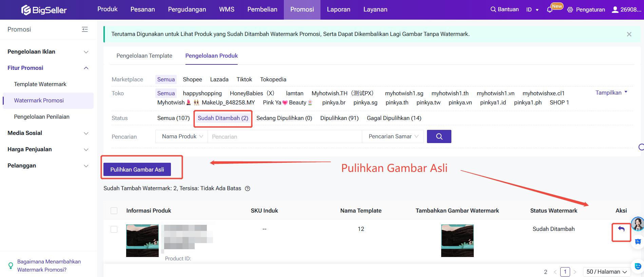Collapse the Promosi sidebar menu icon
Screen dimensions: 644x277
click(85, 29)
